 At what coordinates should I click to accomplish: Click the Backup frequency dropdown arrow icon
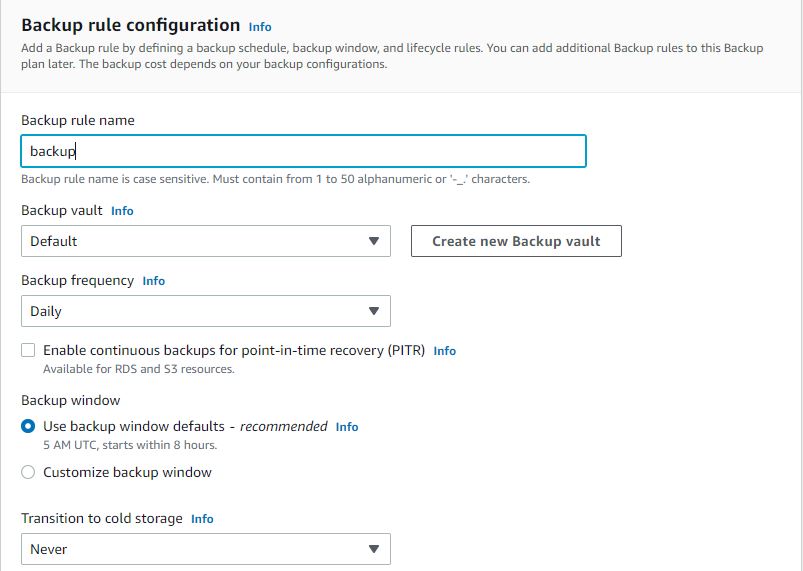373,311
